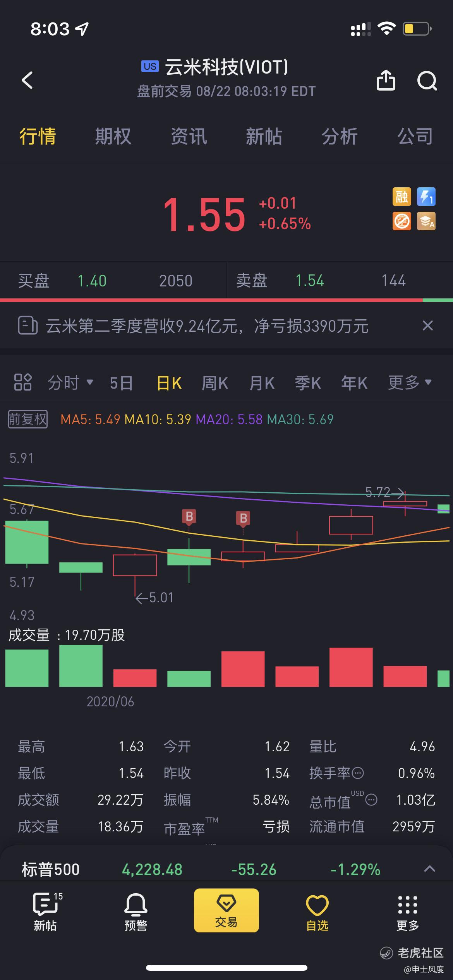Tap the 市盈率 亏损 value

276,826
